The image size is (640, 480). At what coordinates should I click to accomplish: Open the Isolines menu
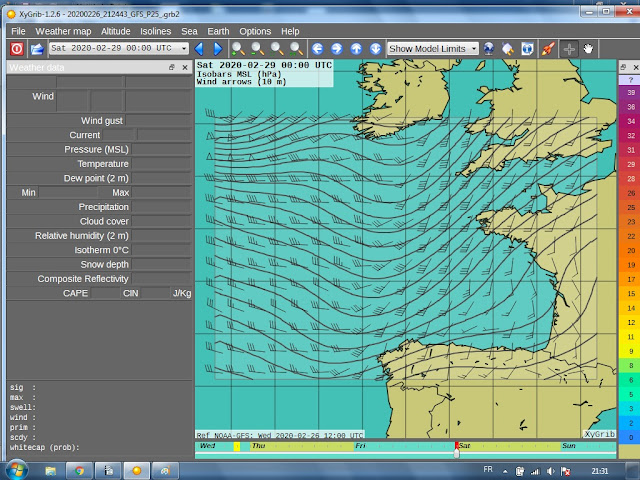tap(156, 31)
